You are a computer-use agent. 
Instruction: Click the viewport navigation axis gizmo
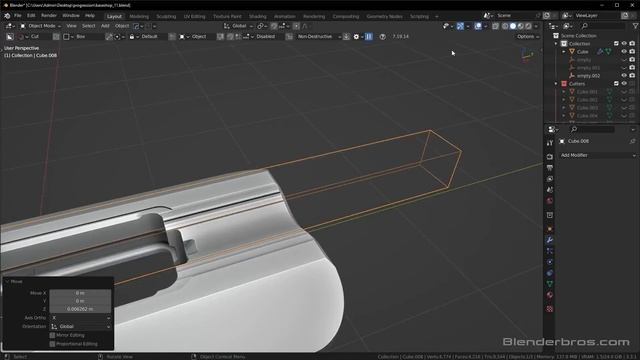pos(527,55)
